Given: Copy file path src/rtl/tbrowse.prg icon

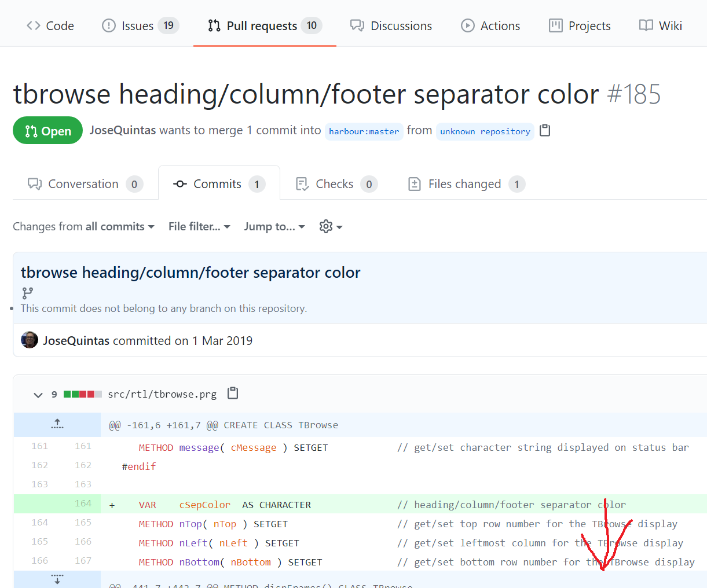Looking at the screenshot, I should click(233, 394).
